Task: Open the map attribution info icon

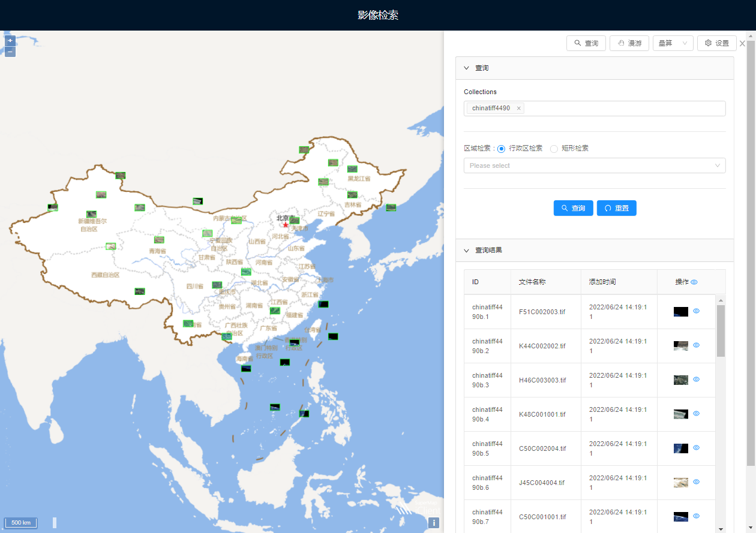Action: coord(434,523)
